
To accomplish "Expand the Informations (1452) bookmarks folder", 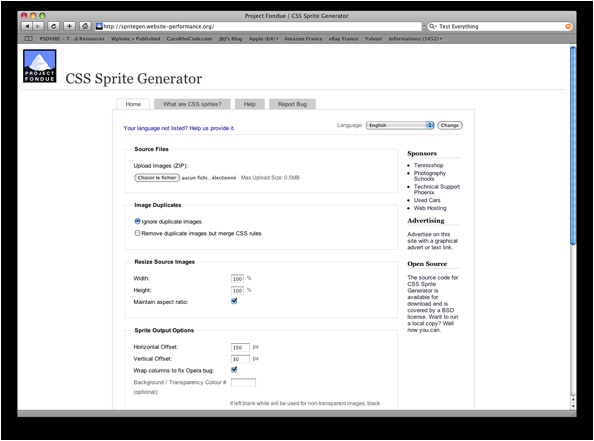I will click(415, 39).
